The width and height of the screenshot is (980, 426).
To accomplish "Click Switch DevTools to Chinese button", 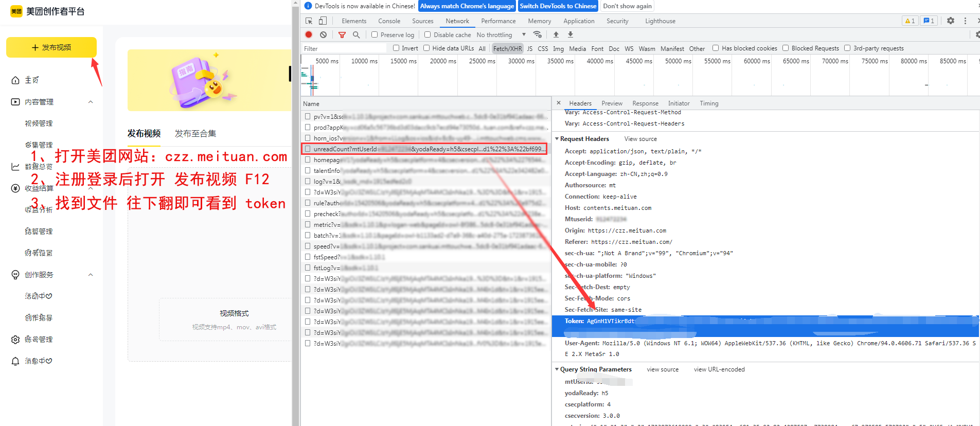I will coord(558,6).
